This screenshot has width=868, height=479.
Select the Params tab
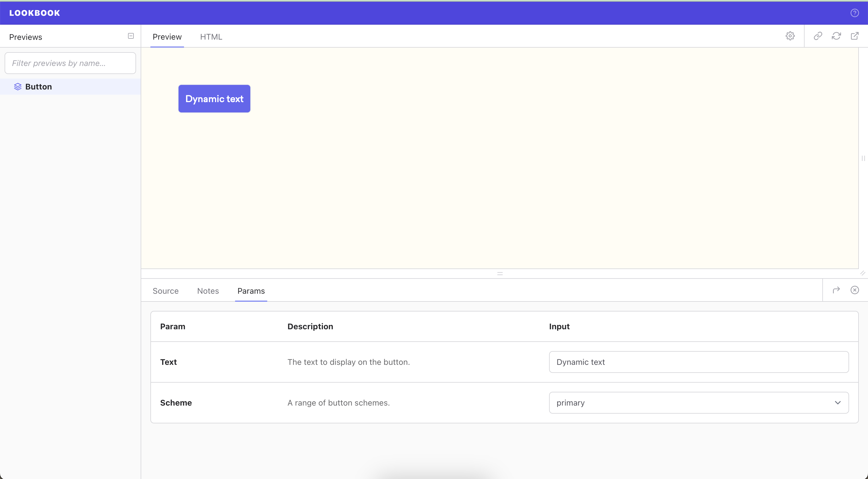point(251,291)
